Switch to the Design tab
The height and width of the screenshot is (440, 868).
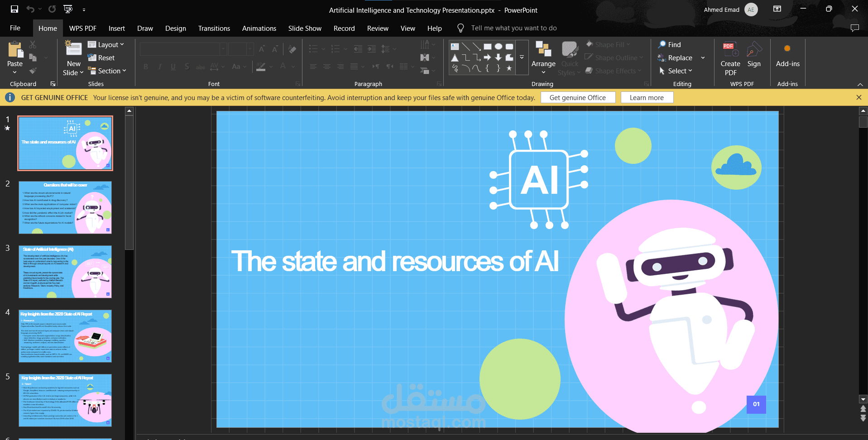click(x=176, y=28)
